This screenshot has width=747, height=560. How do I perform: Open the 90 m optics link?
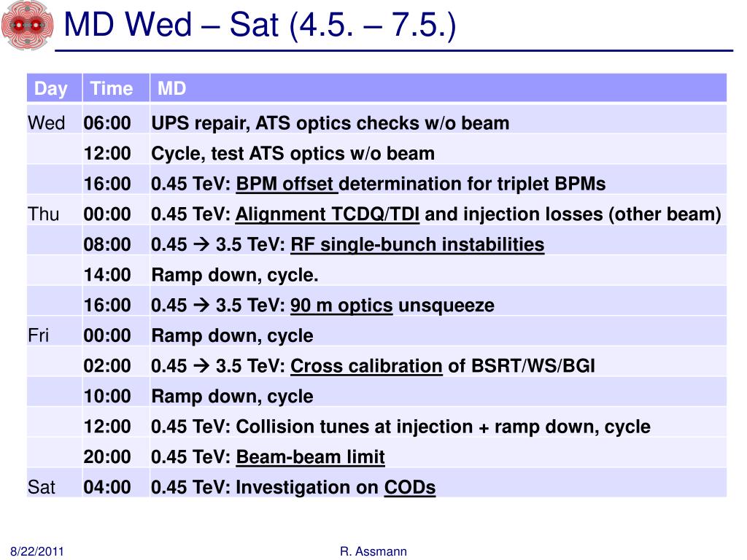click(341, 306)
